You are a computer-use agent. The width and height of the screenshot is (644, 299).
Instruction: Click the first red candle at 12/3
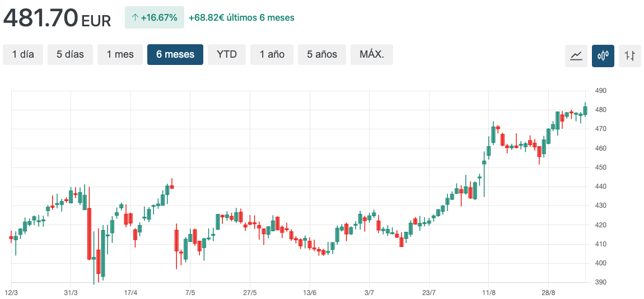click(x=11, y=237)
